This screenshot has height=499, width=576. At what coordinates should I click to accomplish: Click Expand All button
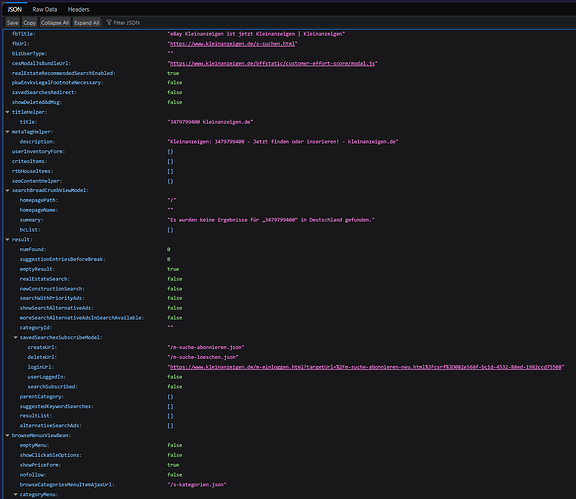coord(86,22)
